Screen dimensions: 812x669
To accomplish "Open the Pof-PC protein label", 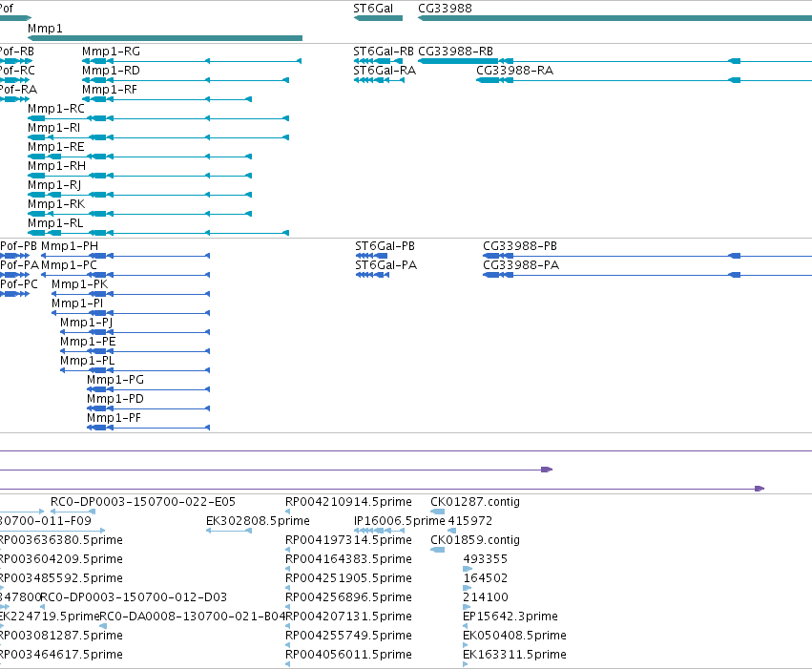I will point(19,284).
